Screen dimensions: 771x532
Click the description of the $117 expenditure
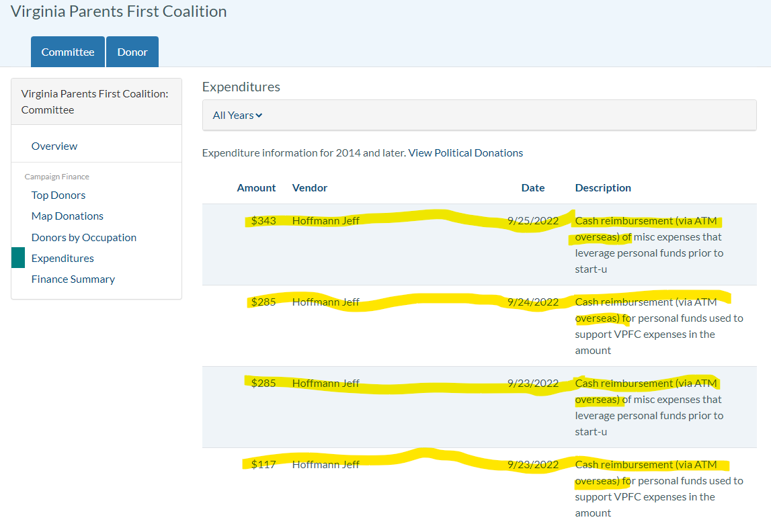point(659,488)
